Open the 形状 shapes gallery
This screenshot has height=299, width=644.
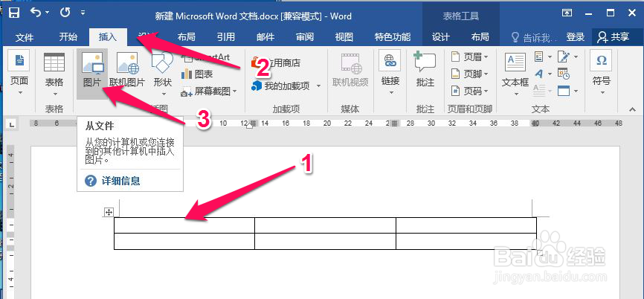tap(163, 74)
